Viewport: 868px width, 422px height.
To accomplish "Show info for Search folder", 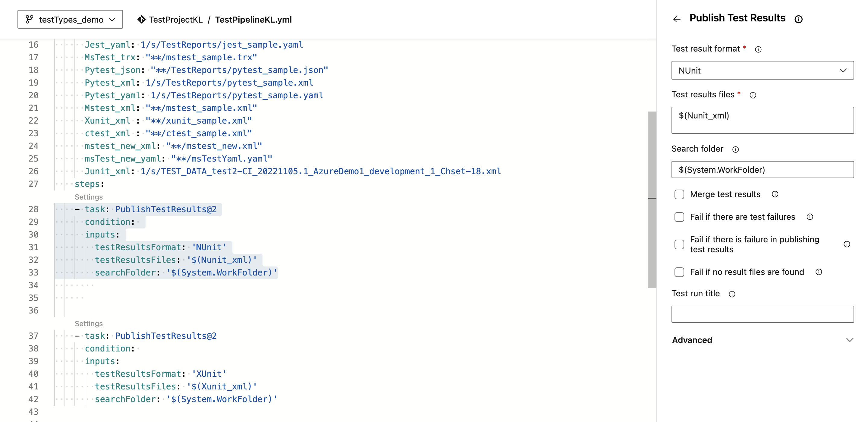I will point(736,149).
